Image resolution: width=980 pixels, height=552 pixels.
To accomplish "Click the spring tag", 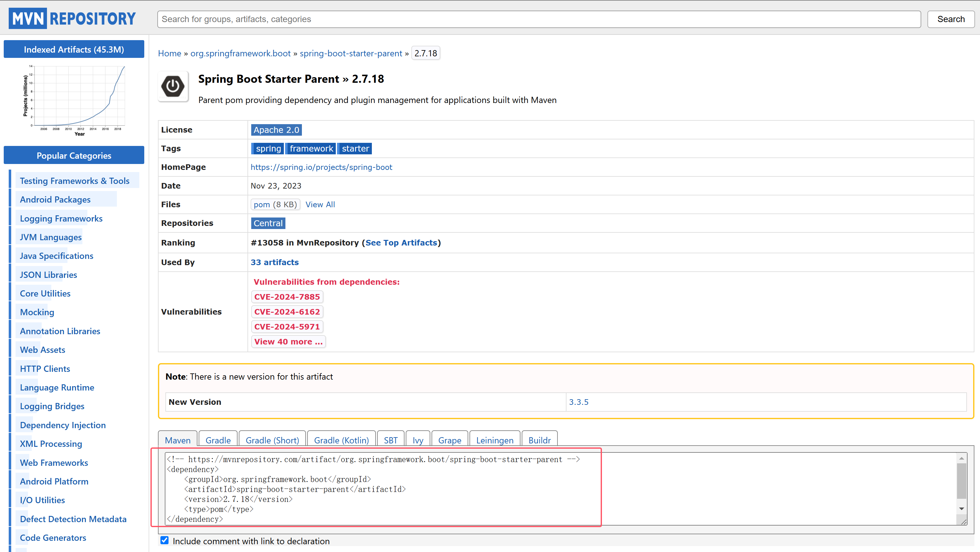I will (x=268, y=148).
